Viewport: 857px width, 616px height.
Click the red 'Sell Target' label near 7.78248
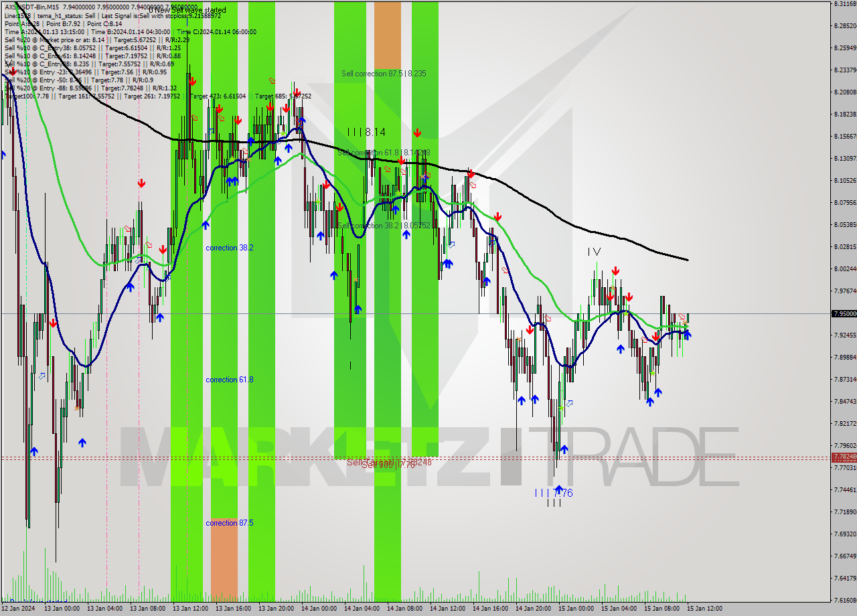390,462
